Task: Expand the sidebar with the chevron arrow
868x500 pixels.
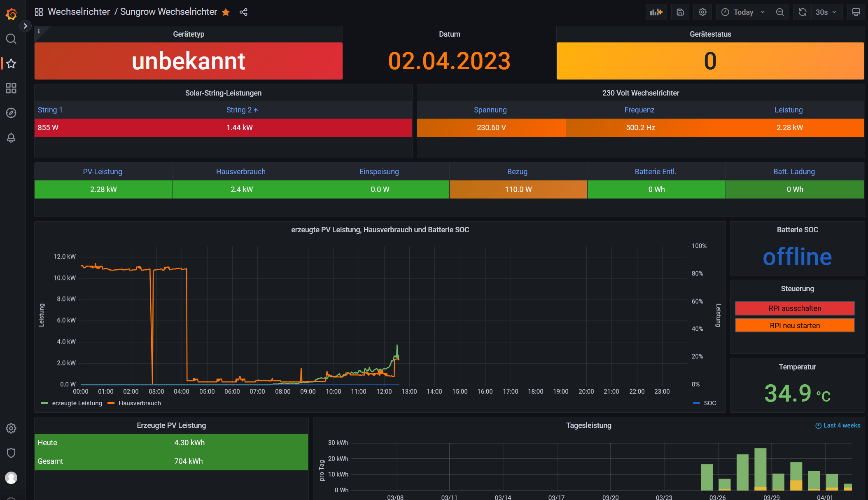Action: 25,26
